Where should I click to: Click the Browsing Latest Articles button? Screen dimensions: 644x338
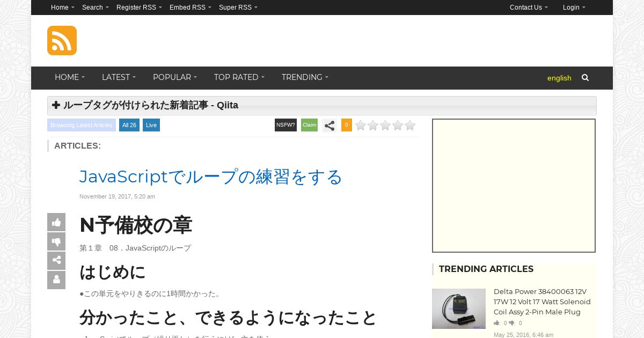[x=82, y=125]
